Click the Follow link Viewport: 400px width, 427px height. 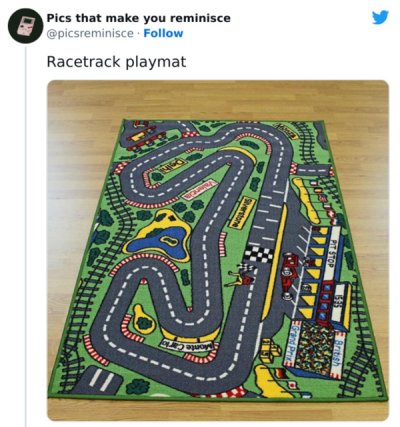163,33
